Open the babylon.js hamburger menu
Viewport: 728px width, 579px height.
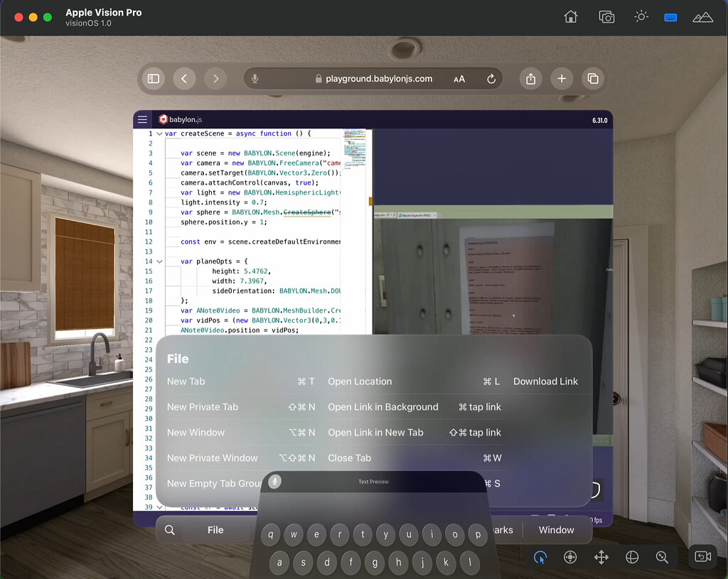142,119
